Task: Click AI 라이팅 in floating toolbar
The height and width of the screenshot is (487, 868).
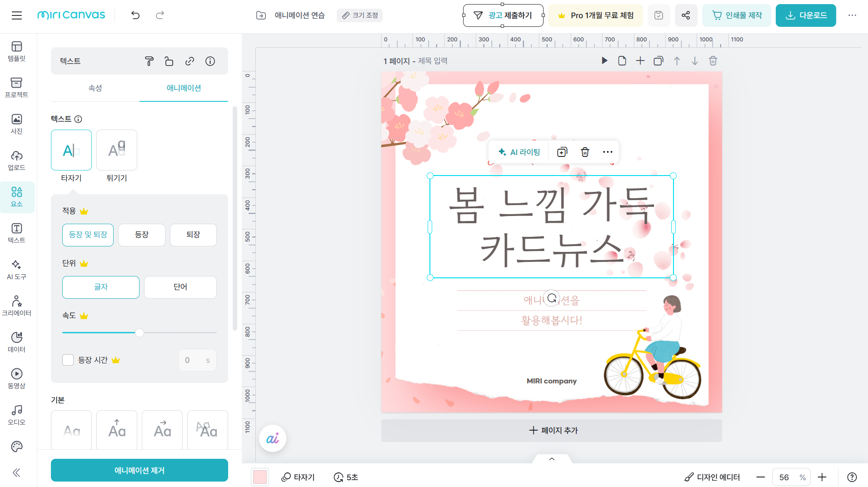Action: tap(519, 152)
